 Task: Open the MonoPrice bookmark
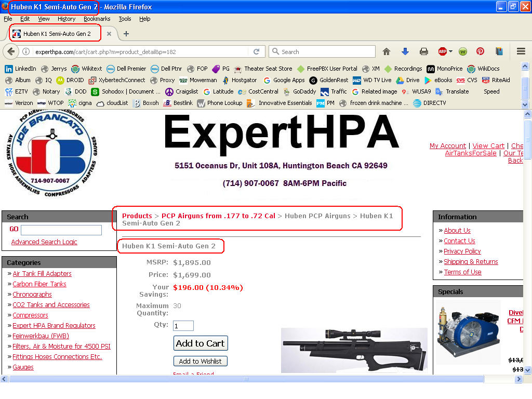coord(445,69)
